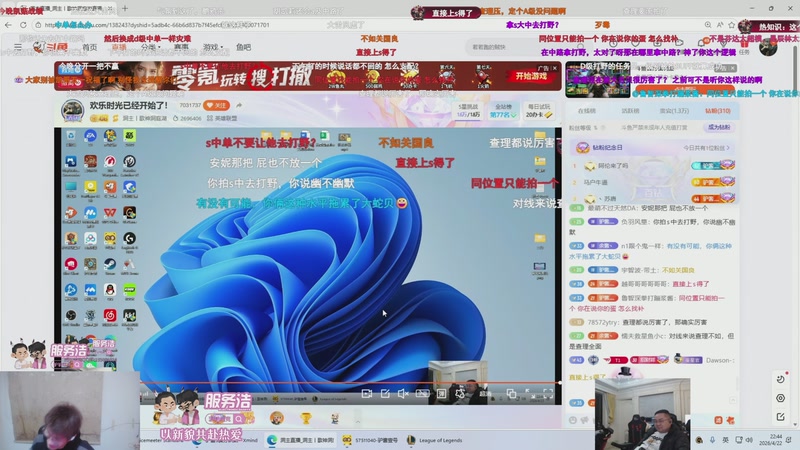Click the D级打野的任务 video thumbnail
800x450 pixels.
597,79
